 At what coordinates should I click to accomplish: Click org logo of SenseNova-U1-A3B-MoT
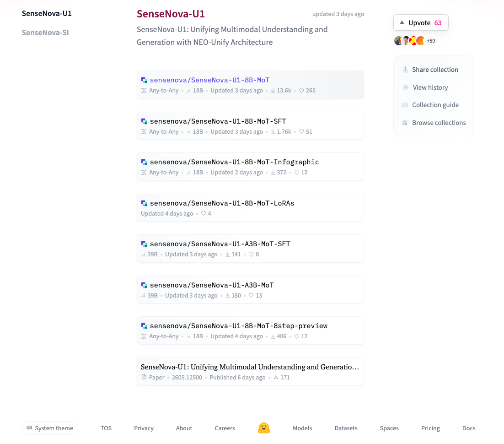click(x=144, y=285)
